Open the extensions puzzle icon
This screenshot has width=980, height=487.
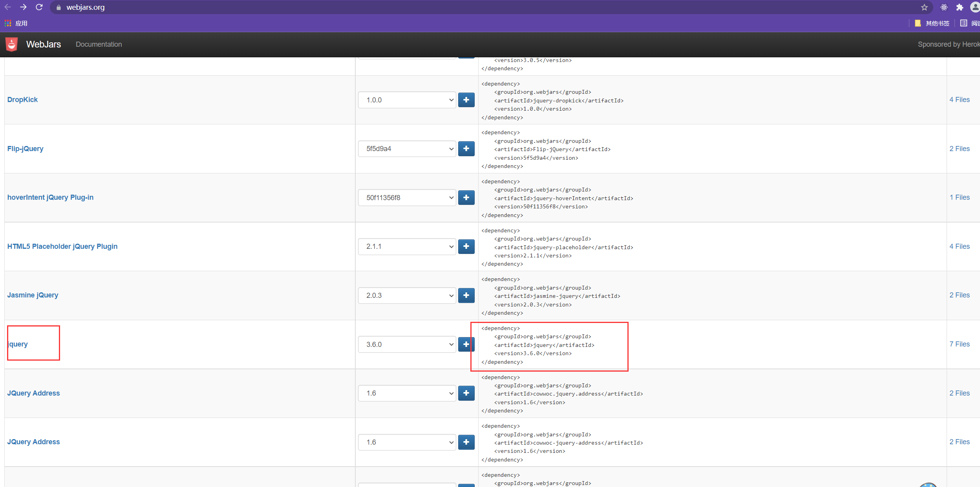[x=960, y=7]
